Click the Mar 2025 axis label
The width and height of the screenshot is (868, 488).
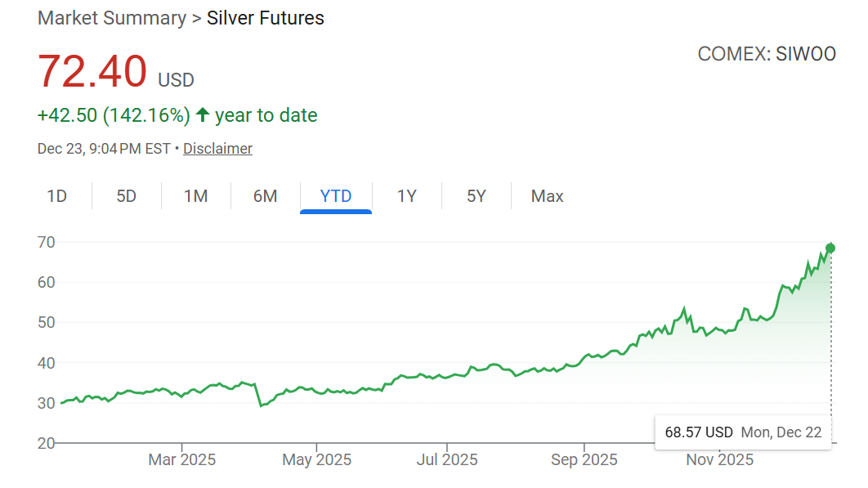(181, 460)
